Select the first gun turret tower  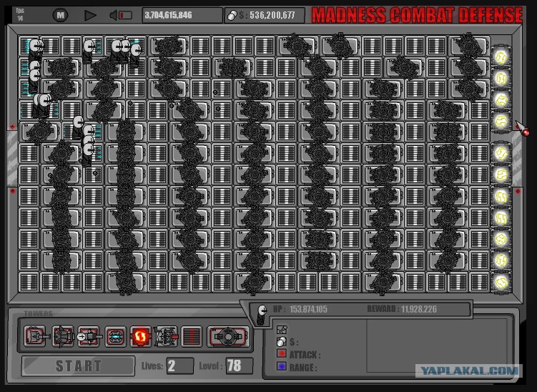click(35, 336)
